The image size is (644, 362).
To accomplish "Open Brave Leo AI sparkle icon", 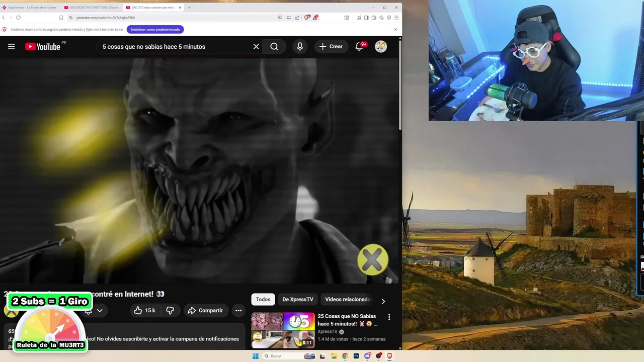I will click(381, 18).
